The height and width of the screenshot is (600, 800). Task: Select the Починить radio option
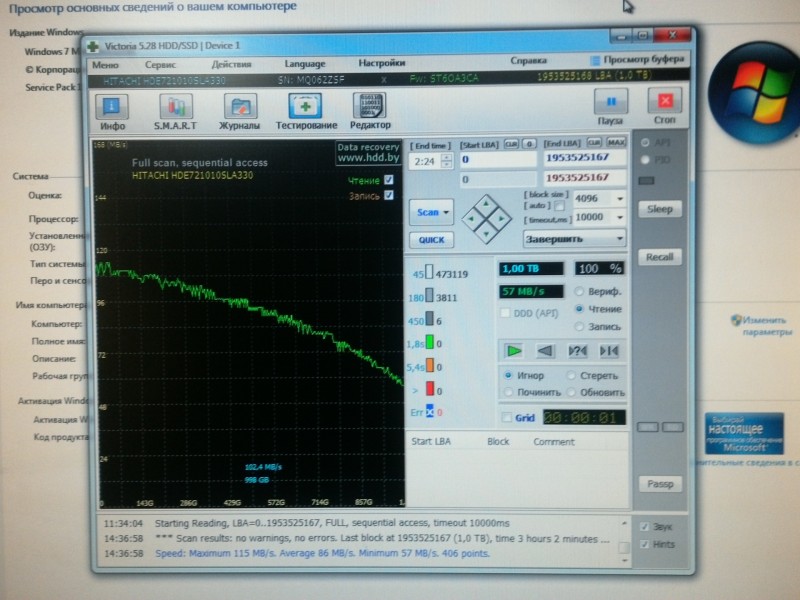tap(508, 392)
